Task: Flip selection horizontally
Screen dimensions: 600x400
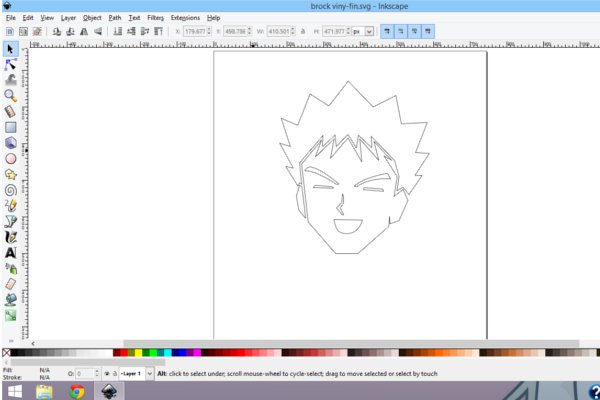Action: [x=84, y=31]
